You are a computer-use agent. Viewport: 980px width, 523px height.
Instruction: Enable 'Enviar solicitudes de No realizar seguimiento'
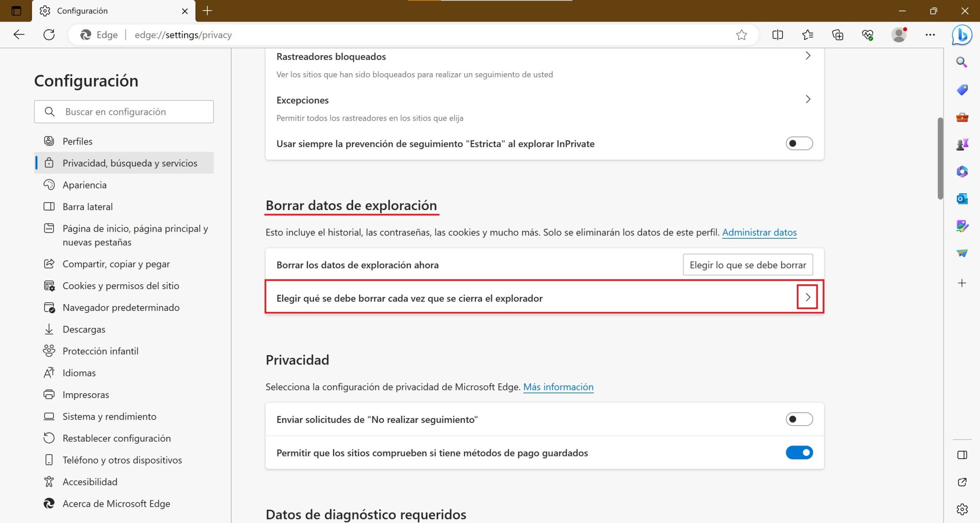tap(799, 419)
